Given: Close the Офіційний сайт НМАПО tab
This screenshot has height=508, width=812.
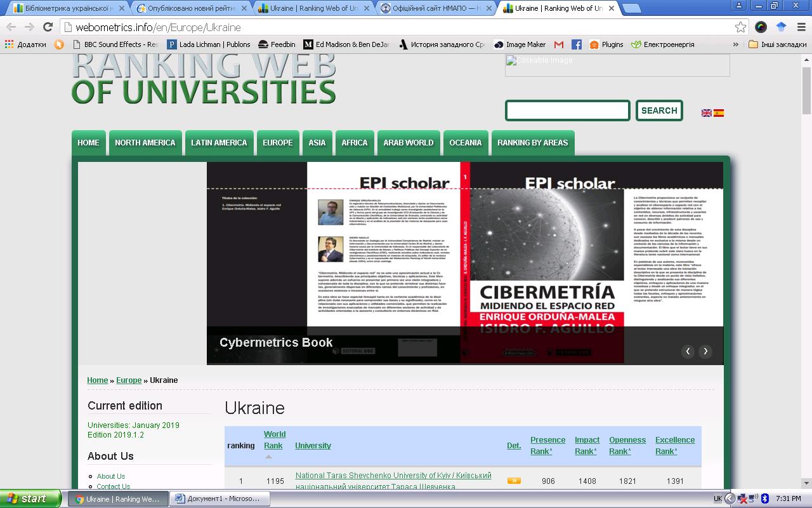Looking at the screenshot, I should tap(488, 8).
